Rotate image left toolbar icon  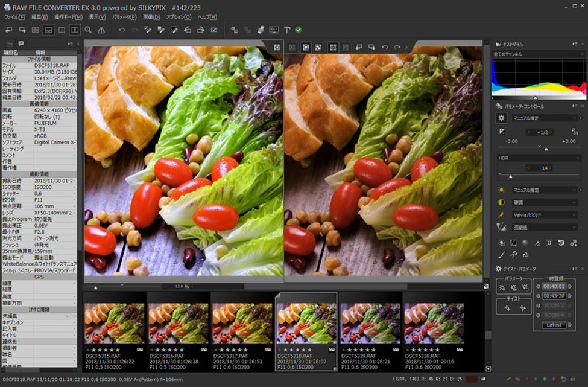point(188,30)
